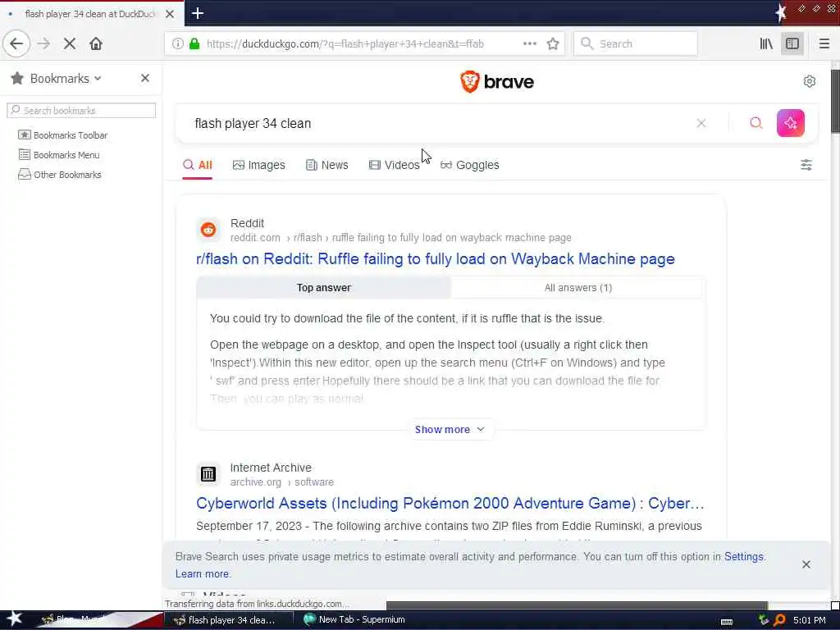Click the keyboard tray icon

click(727, 622)
